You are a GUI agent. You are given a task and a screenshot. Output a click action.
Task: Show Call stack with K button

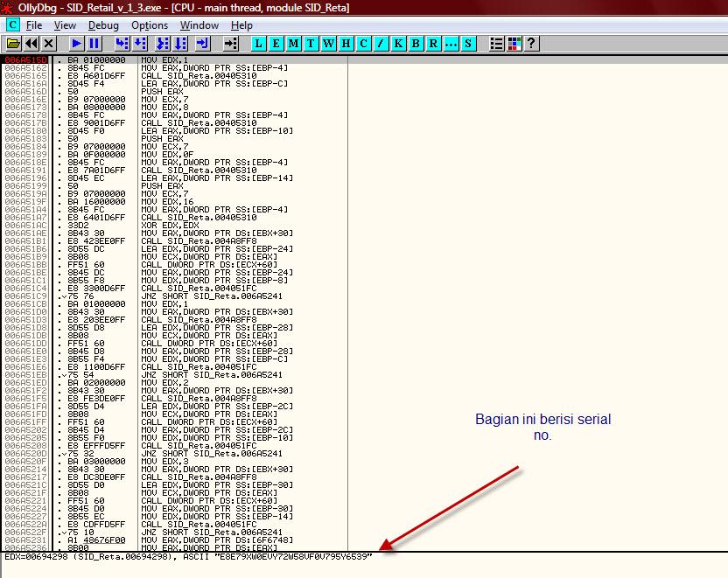tap(398, 44)
